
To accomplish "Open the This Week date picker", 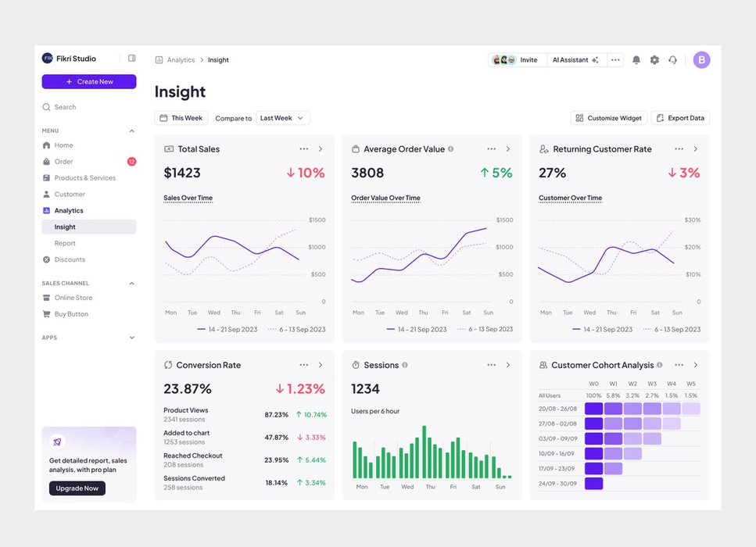I will (181, 118).
